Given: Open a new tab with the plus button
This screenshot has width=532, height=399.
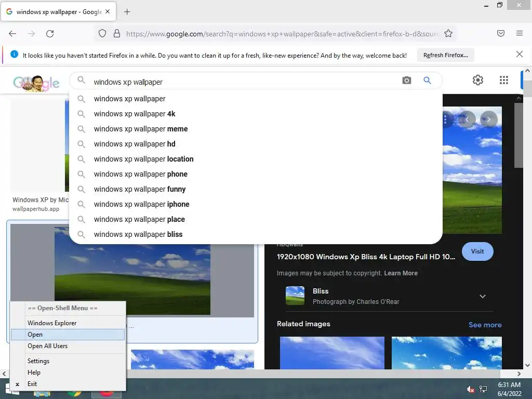Looking at the screenshot, I should 127,12.
